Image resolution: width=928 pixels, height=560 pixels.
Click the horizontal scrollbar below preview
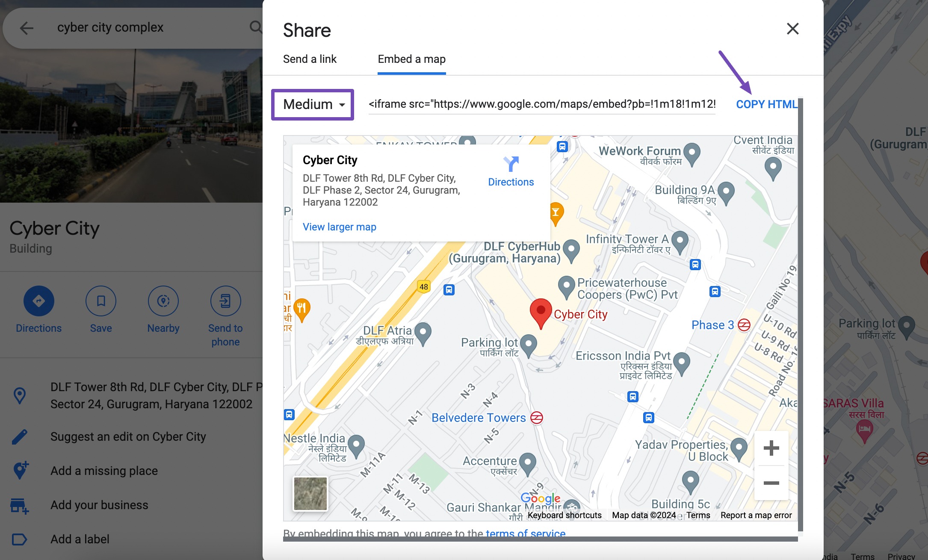540,539
